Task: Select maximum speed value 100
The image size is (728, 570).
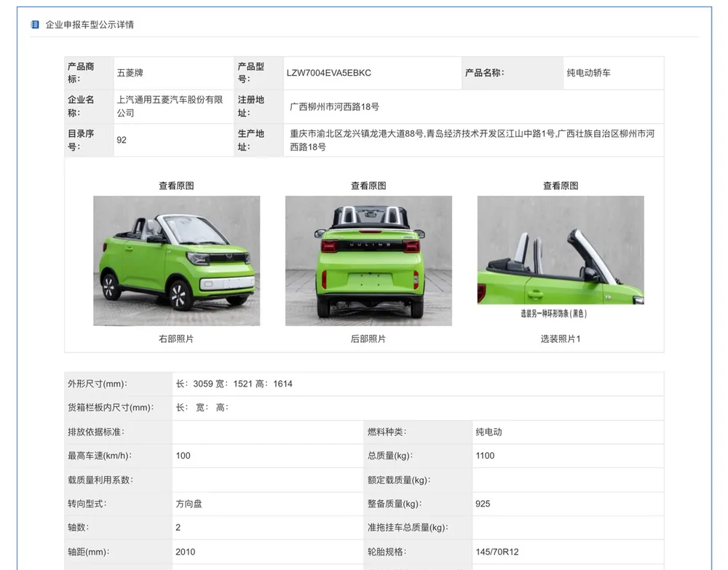Action: coord(183,456)
